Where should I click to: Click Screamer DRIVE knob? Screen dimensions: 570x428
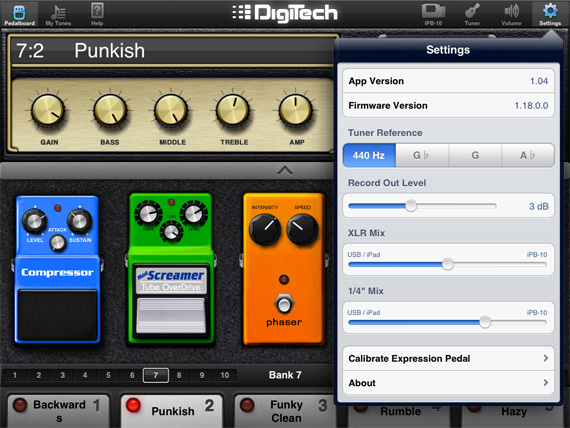click(x=148, y=214)
